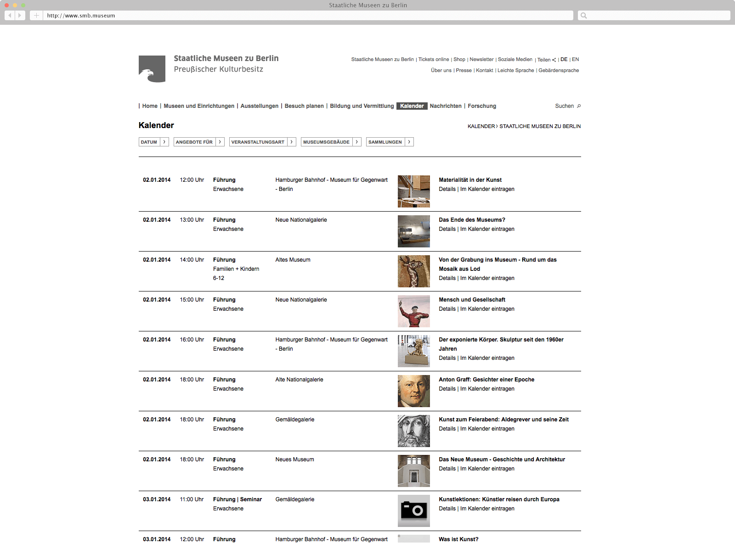Image resolution: width=735 pixels, height=560 pixels.
Task: Click Soziale Medien link
Action: click(x=515, y=59)
